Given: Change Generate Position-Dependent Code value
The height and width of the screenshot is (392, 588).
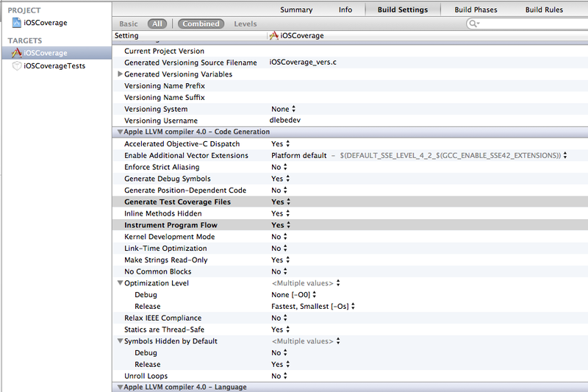Looking at the screenshot, I should [x=279, y=190].
